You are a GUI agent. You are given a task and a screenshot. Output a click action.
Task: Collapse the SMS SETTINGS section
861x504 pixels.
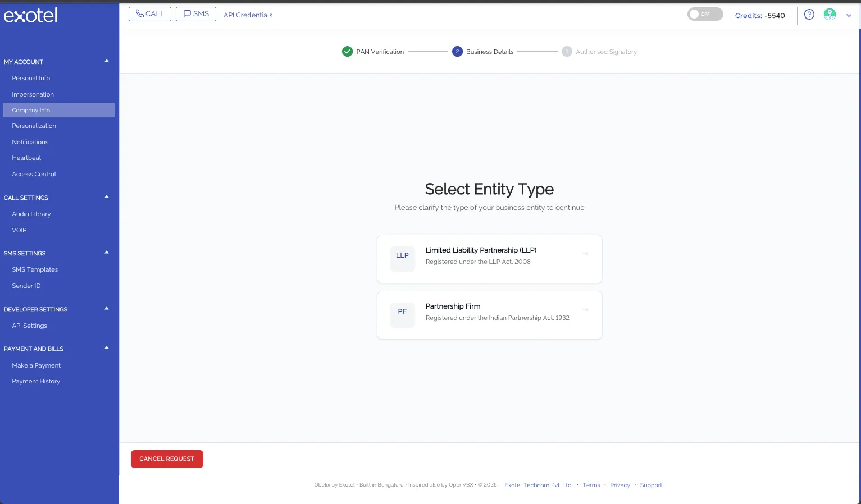(107, 253)
